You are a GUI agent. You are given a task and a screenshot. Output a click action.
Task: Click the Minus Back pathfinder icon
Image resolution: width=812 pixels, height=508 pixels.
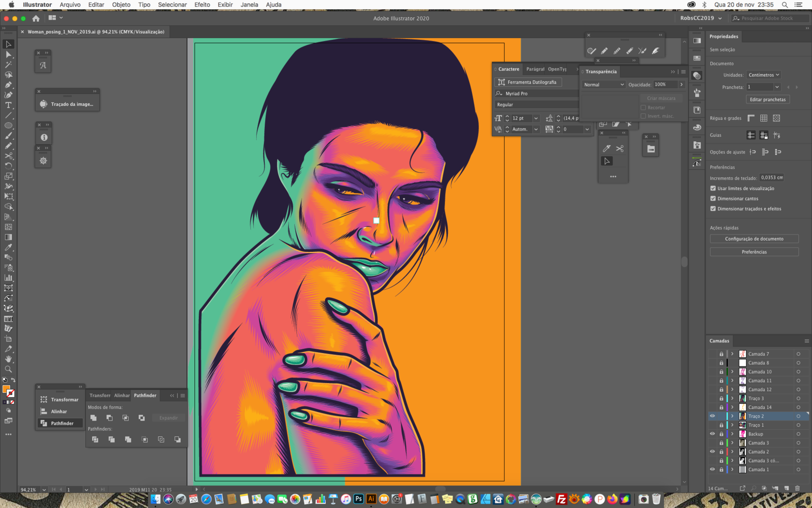[178, 439]
